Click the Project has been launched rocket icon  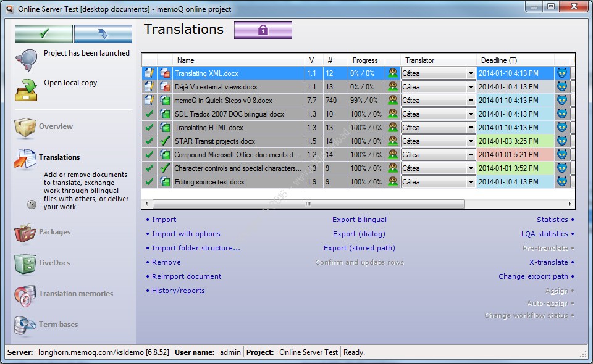26,60
